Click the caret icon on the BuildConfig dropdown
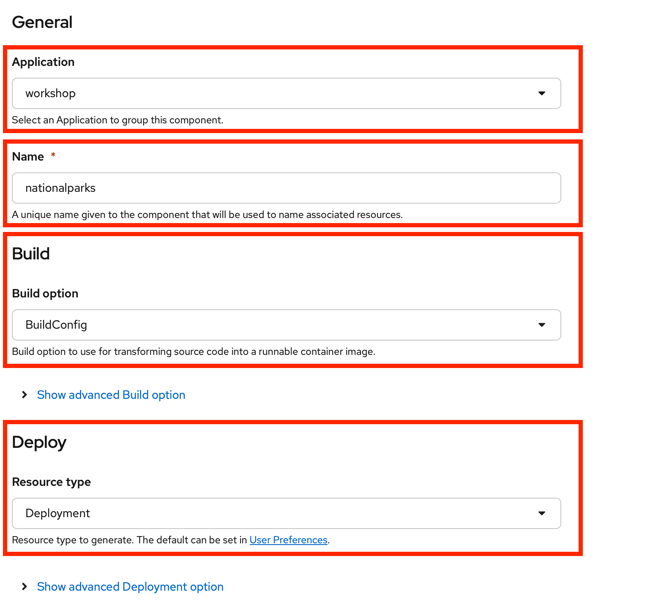This screenshot has height=616, width=672. click(542, 325)
